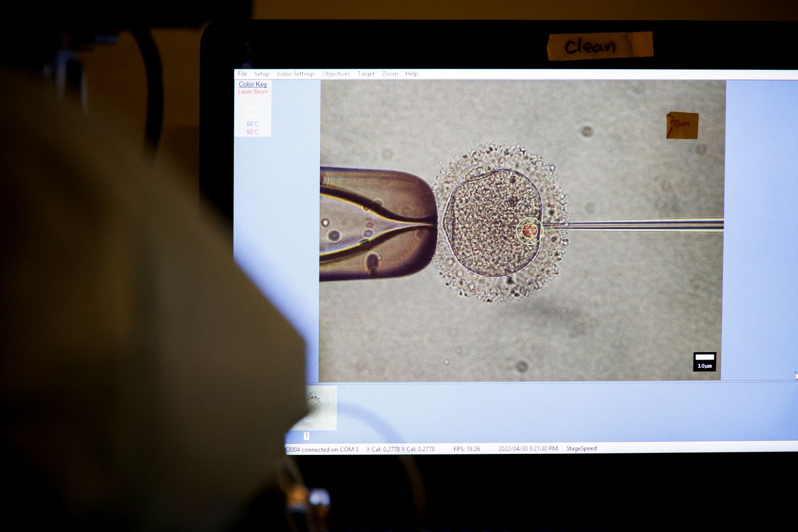Viewport: 798px width, 532px height.
Task: Open the Objectives menu
Action: coord(336,74)
